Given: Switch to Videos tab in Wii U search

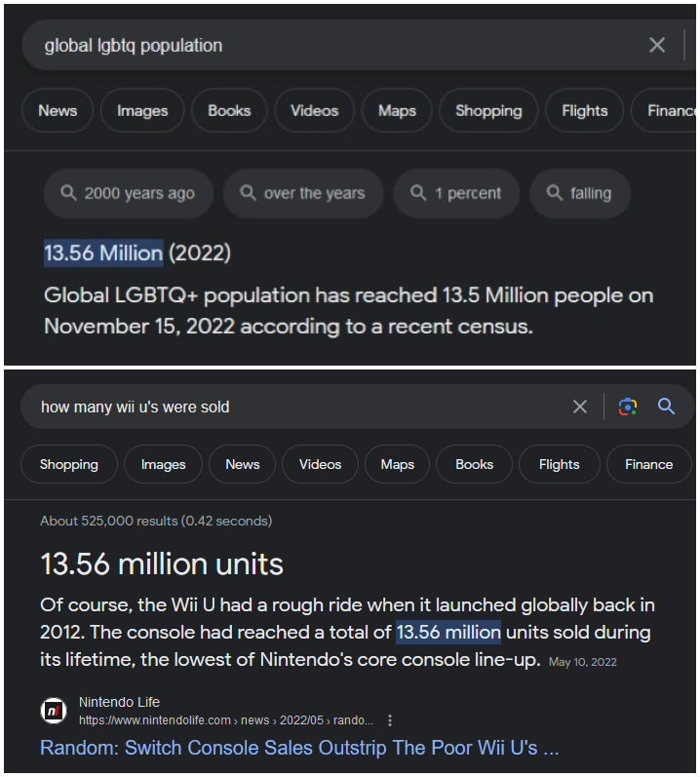Looking at the screenshot, I should coord(320,464).
